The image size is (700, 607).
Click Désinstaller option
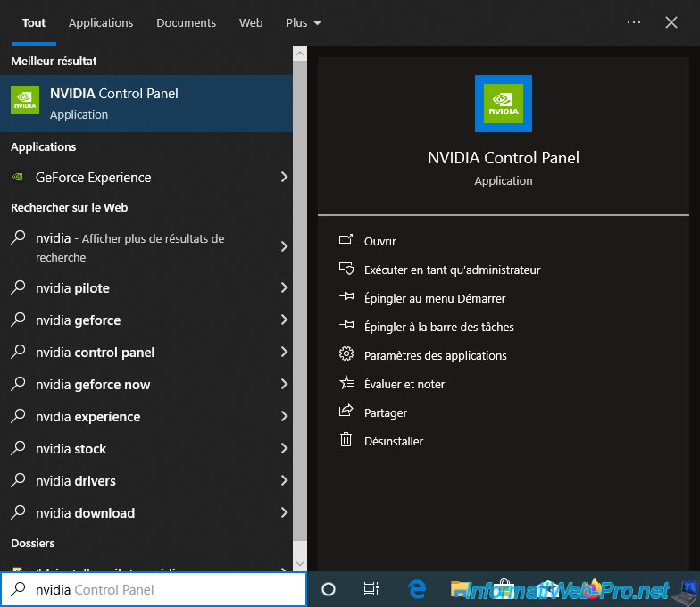[393, 441]
